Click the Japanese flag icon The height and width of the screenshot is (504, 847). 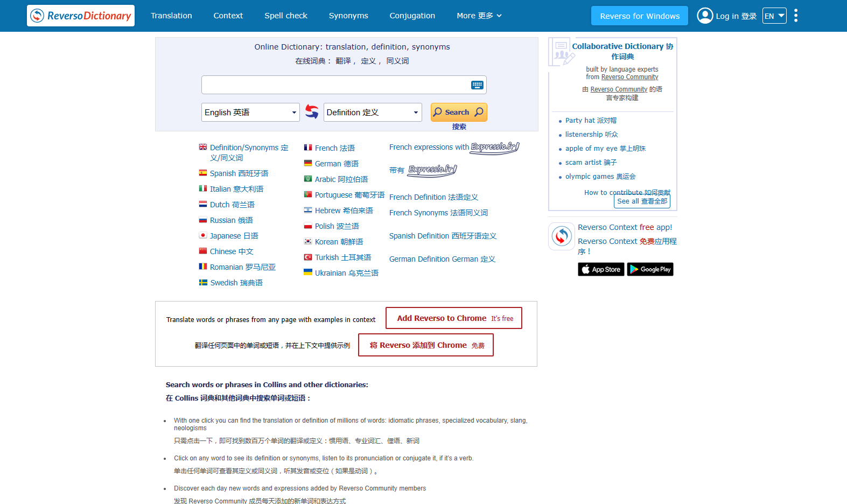203,235
